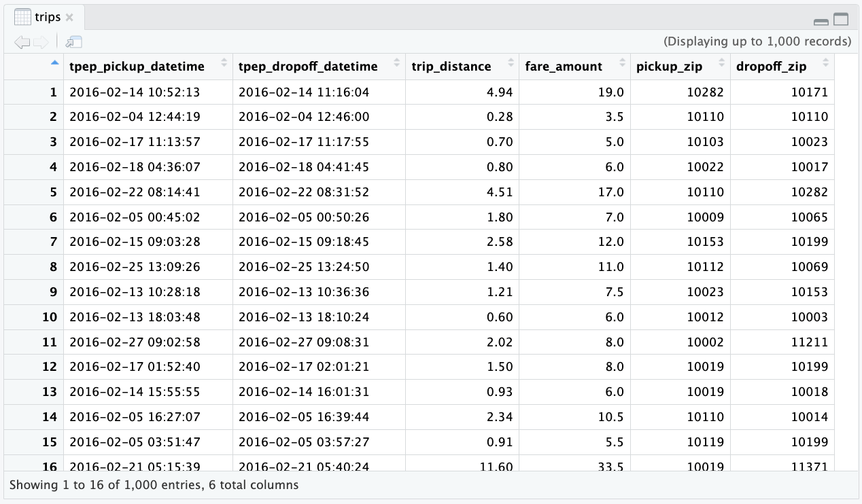Open the data in a new window

coord(73,42)
